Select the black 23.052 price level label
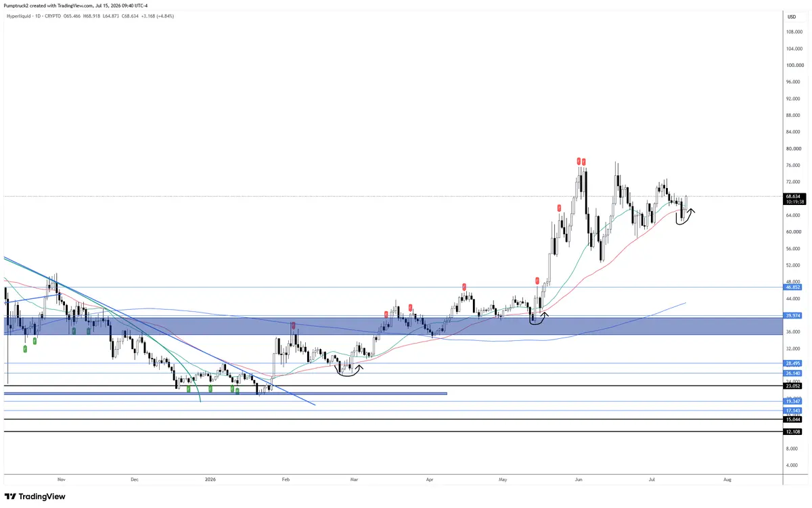Image resolution: width=812 pixels, height=508 pixels. coord(793,386)
